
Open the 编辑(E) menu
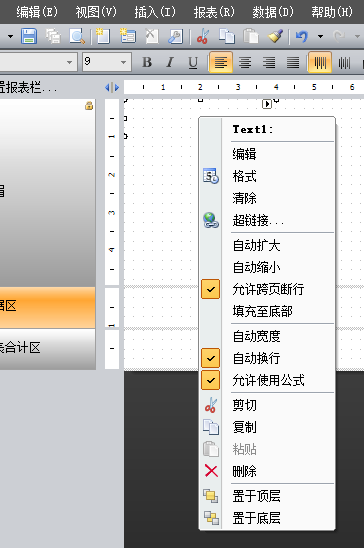[x=37, y=12]
